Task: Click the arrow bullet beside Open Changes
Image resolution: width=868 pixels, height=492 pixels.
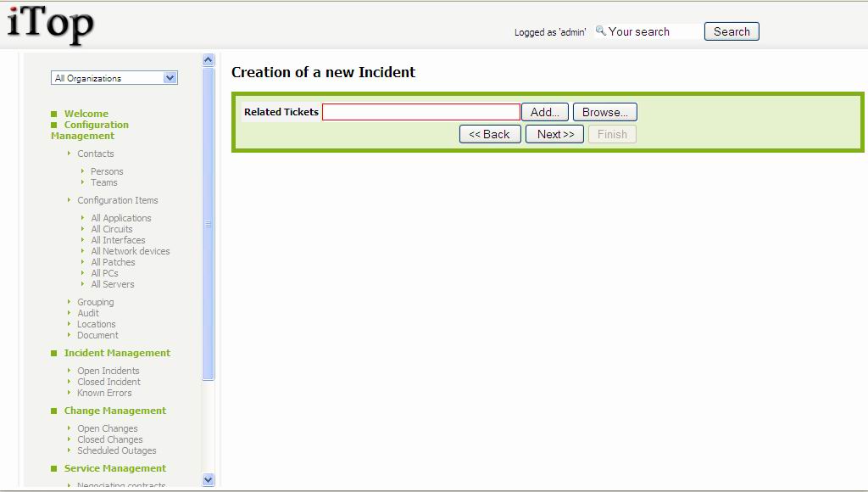Action: point(70,428)
